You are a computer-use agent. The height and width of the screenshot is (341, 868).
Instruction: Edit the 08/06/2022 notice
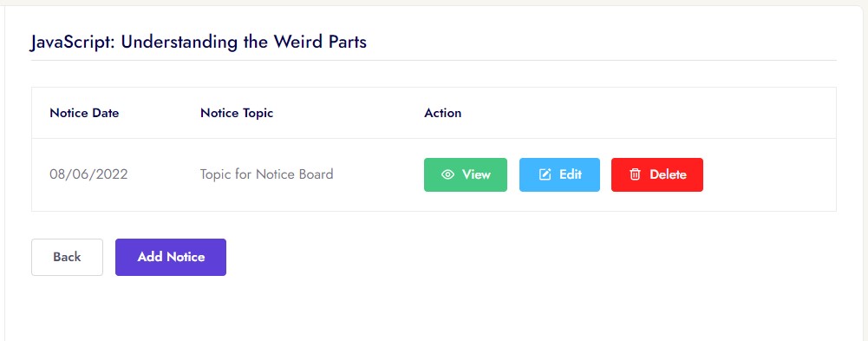tap(559, 175)
